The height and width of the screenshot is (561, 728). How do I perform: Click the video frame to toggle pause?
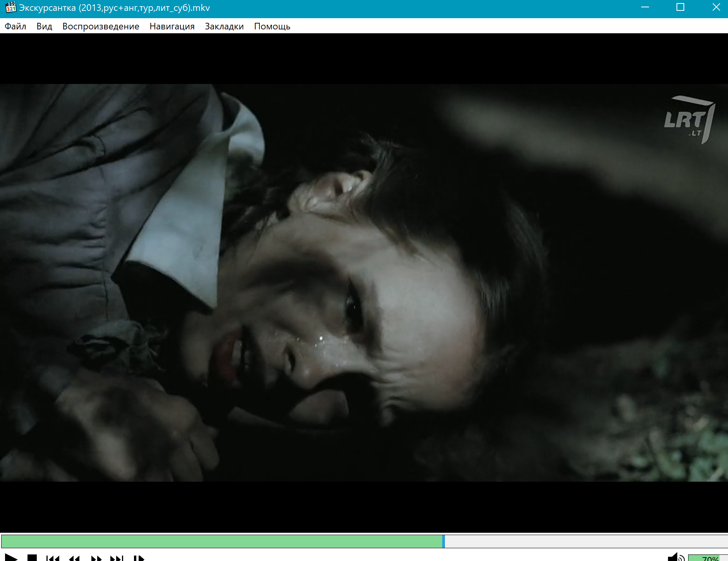[x=364, y=283]
